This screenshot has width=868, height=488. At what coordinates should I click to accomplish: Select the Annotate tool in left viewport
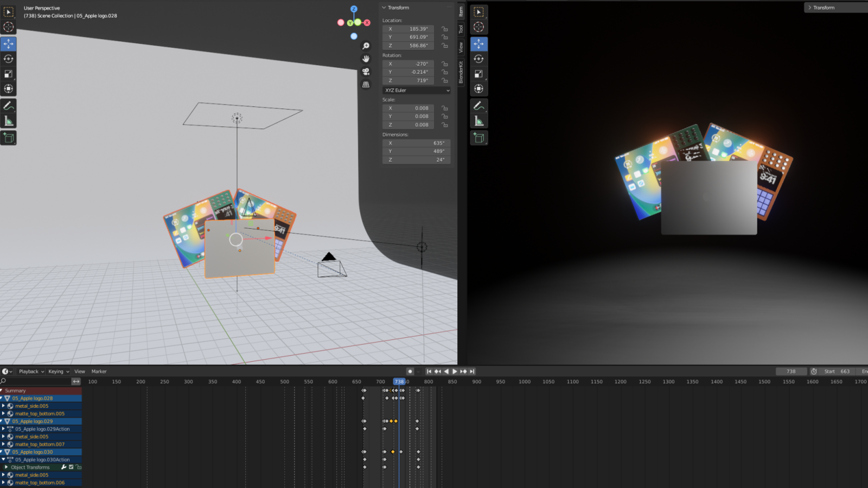pyautogui.click(x=9, y=106)
